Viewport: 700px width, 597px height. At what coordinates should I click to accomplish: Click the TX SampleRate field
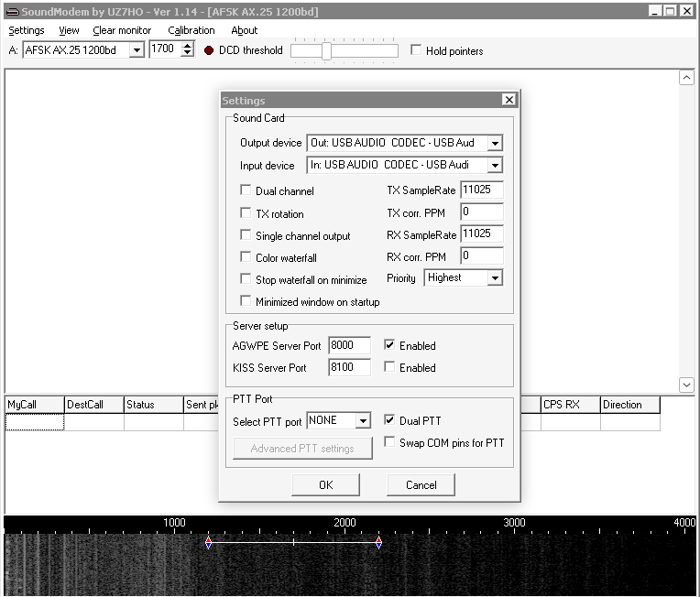482,190
